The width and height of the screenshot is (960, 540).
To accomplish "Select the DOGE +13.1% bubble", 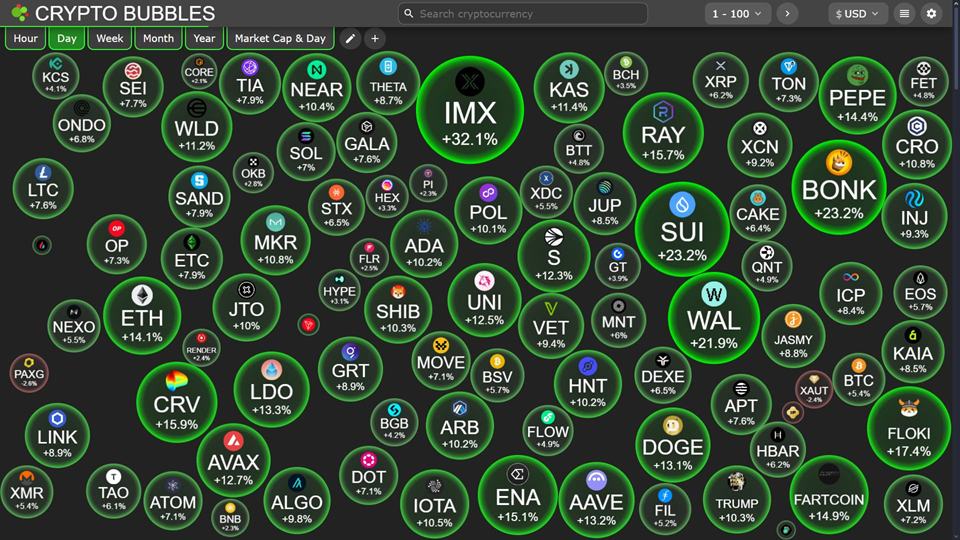I will pyautogui.click(x=672, y=445).
